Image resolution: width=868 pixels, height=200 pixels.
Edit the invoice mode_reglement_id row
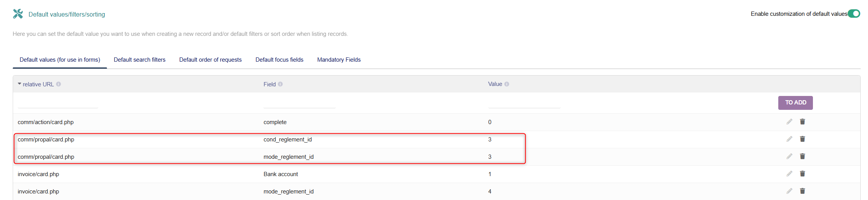pyautogui.click(x=789, y=191)
